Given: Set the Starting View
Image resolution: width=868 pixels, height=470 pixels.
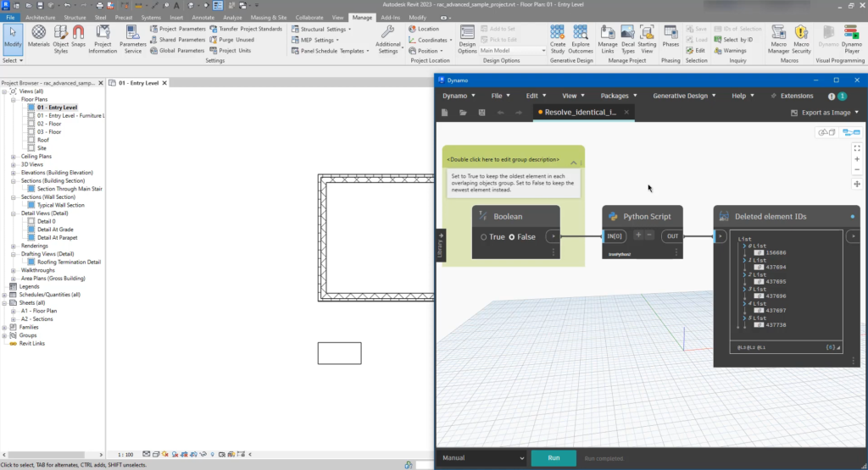Looking at the screenshot, I should click(x=647, y=39).
